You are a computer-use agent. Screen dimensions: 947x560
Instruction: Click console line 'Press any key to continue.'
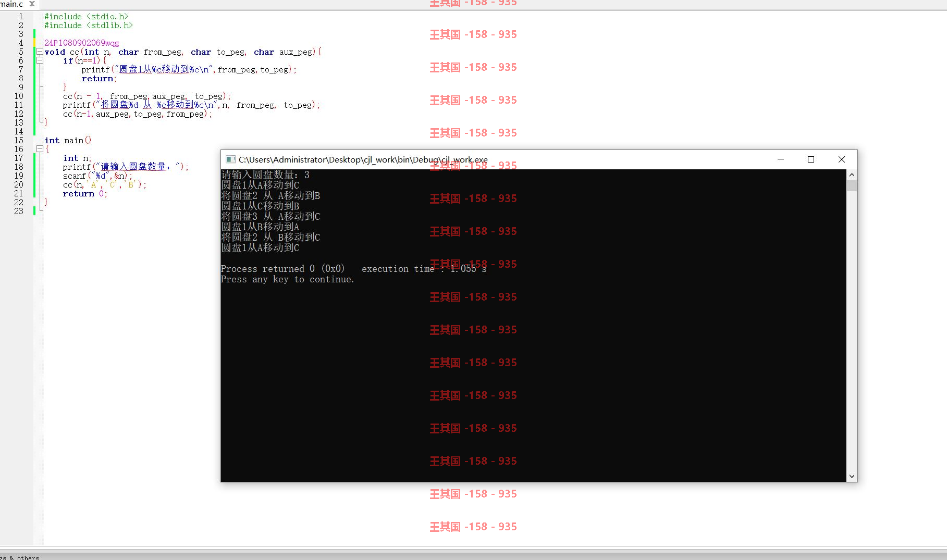(x=287, y=280)
